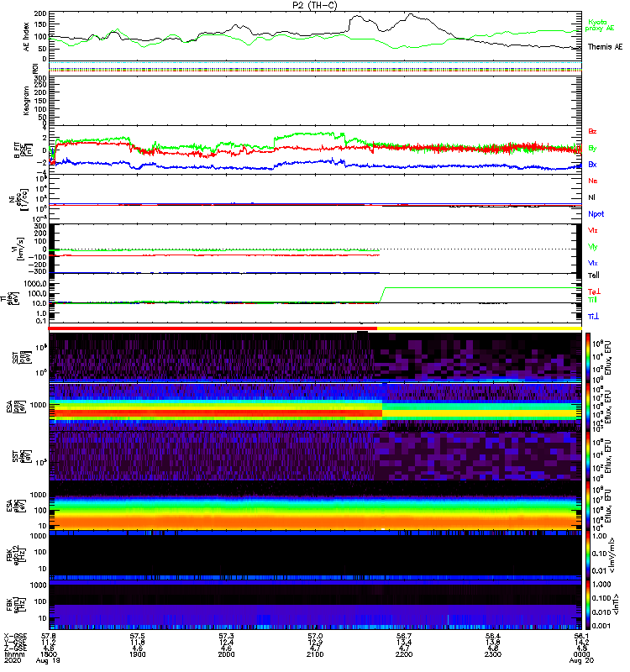Click the "SST elec [eV]" axis label
Screen dimensions: 630x672
point(22,456)
